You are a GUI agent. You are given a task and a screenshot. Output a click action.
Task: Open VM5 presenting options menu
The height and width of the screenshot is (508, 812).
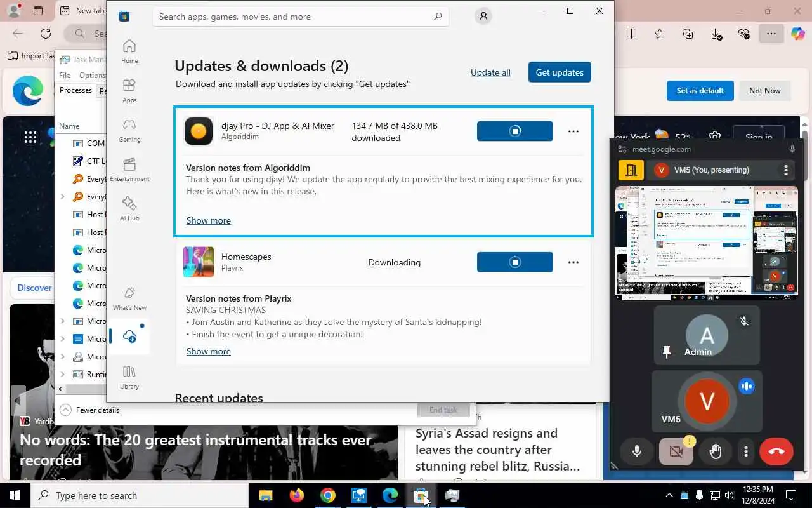click(786, 170)
